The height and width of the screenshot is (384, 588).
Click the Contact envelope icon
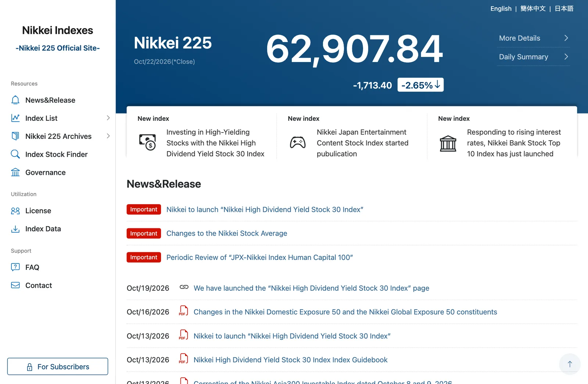pyautogui.click(x=15, y=285)
